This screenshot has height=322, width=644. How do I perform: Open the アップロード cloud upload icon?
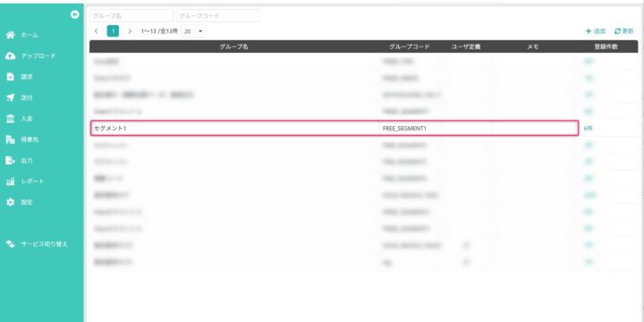(11, 55)
